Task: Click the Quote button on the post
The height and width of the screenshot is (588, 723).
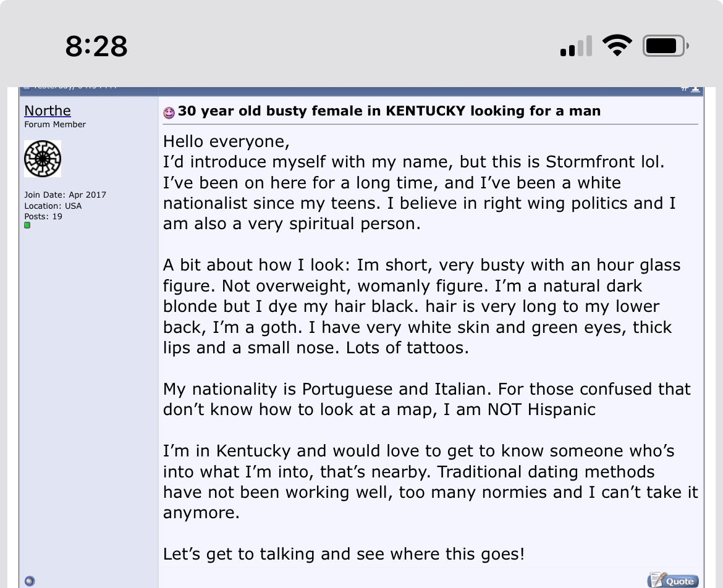Action: point(673,581)
